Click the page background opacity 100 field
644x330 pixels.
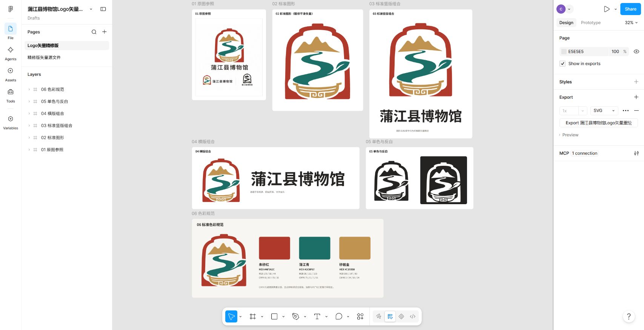coord(615,52)
